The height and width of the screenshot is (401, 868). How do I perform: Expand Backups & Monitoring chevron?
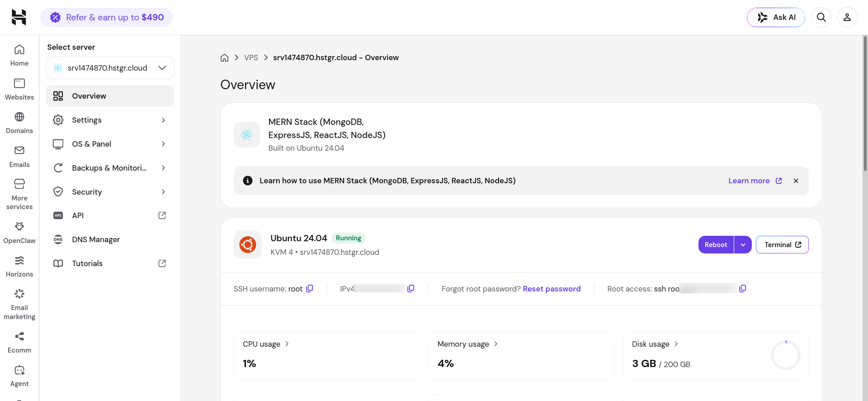point(164,168)
